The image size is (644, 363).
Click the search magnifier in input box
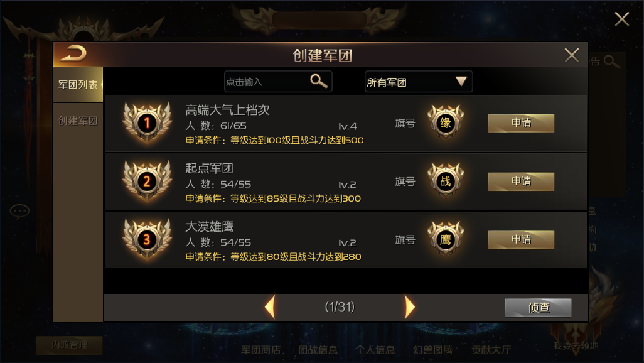(318, 81)
